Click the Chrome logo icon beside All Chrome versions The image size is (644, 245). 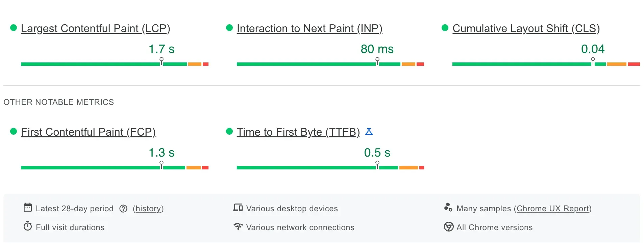448,227
